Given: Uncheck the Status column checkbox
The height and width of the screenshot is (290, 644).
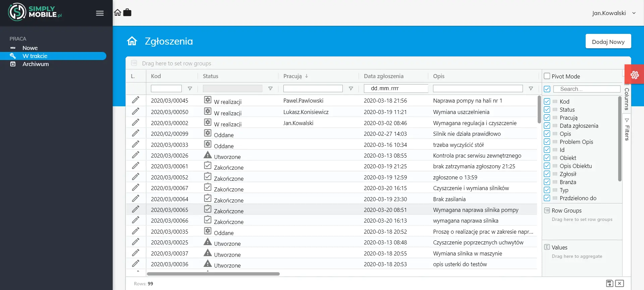Looking at the screenshot, I should (547, 110).
